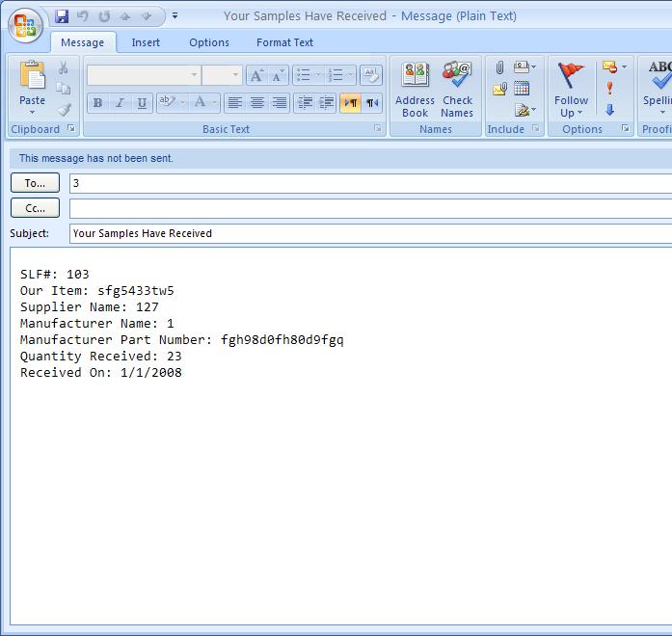Screen dimensions: 672x636
Task: Toggle bold formatting
Action: tap(97, 103)
